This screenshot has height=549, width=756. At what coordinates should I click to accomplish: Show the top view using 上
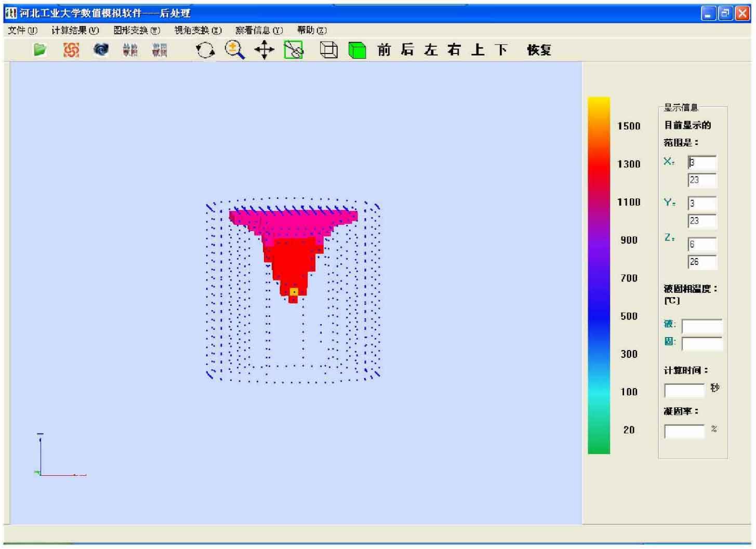click(x=479, y=50)
